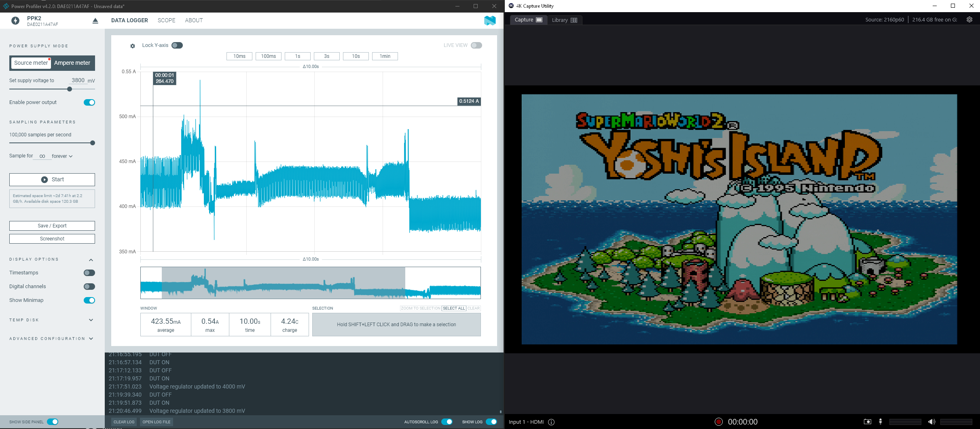Show HDMI input info icon

[x=551, y=422]
